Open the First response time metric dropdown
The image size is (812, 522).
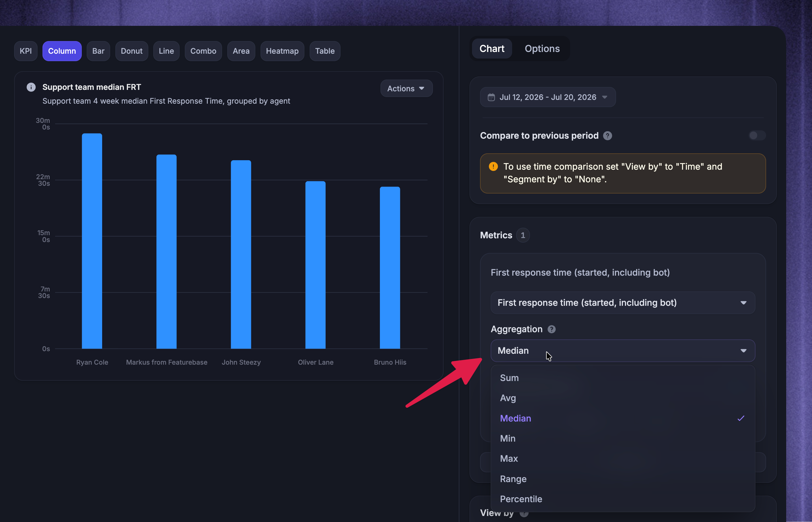(623, 303)
